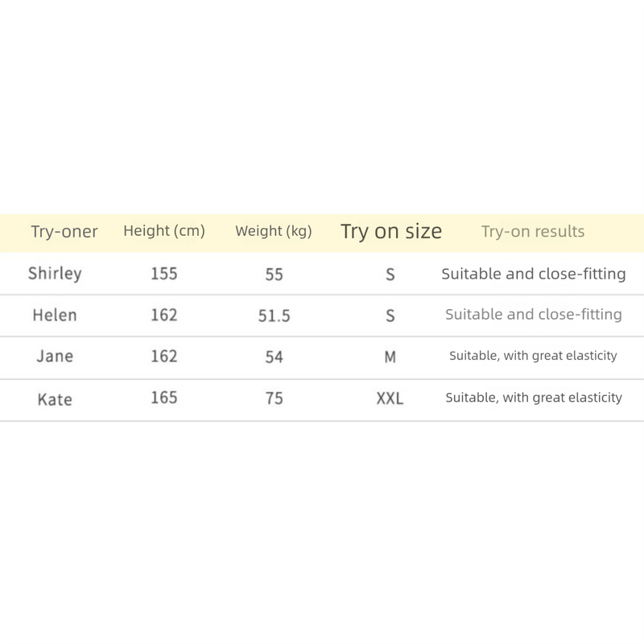Click the Try-oner column header
Image resolution: width=644 pixels, height=644 pixels.
point(64,232)
